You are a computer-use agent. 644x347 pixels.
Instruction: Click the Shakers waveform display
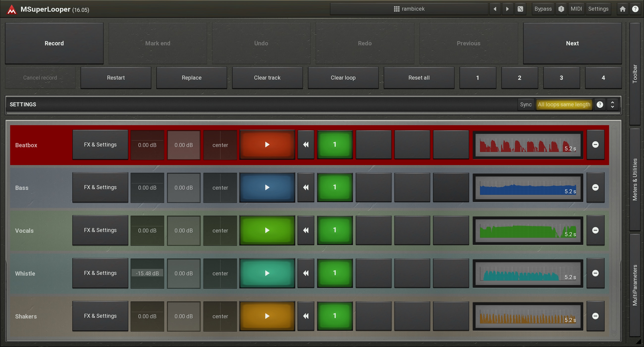point(528,316)
